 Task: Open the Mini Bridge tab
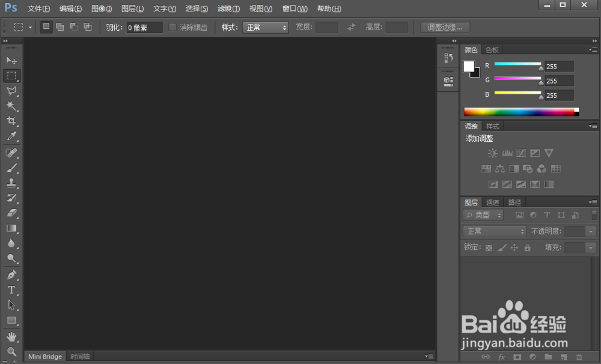click(x=45, y=357)
